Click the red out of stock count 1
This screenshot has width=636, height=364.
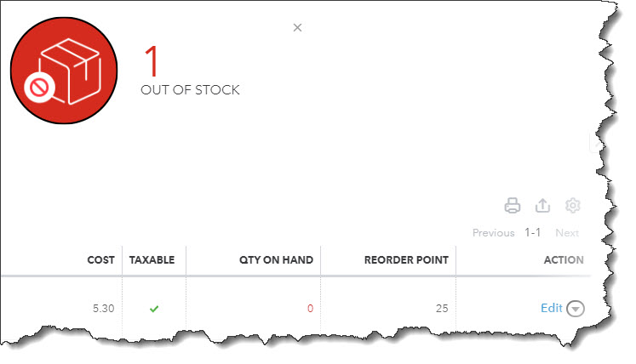coord(152,60)
